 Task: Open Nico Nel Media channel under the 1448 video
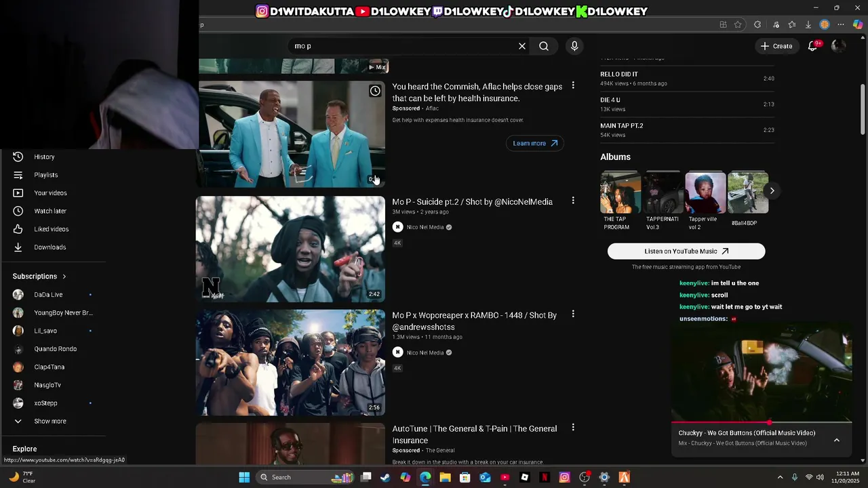click(425, 352)
